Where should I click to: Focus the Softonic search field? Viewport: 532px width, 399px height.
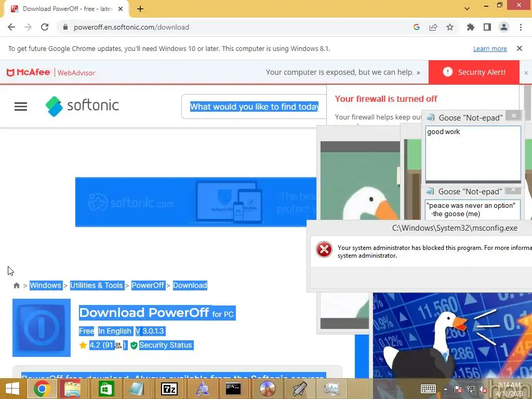tap(254, 107)
